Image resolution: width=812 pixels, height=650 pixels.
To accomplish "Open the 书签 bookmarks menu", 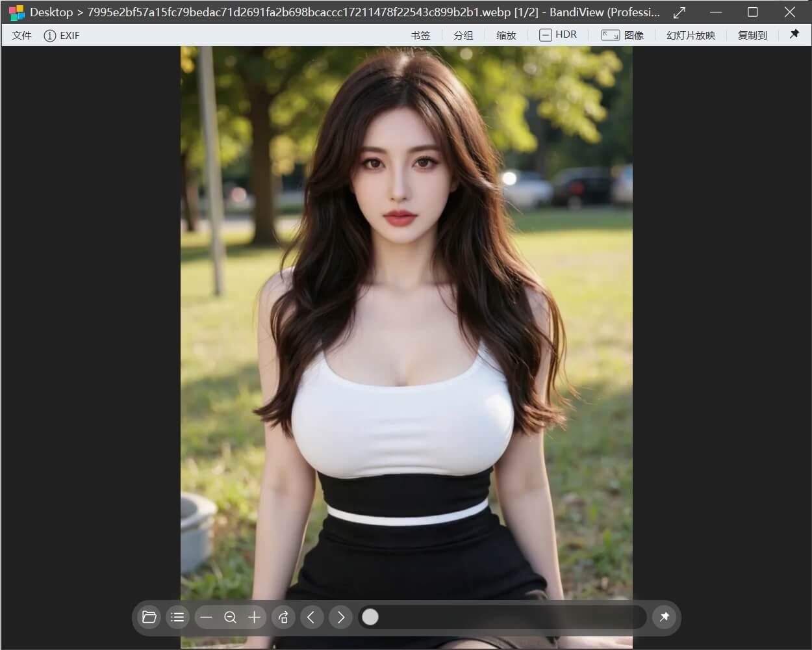I will (x=420, y=36).
